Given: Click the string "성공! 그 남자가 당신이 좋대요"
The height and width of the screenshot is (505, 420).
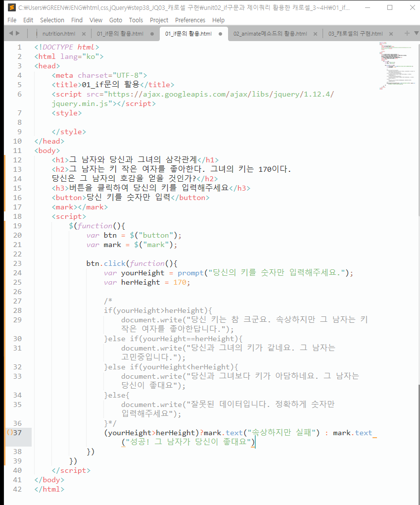Looking at the screenshot, I should [188, 442].
